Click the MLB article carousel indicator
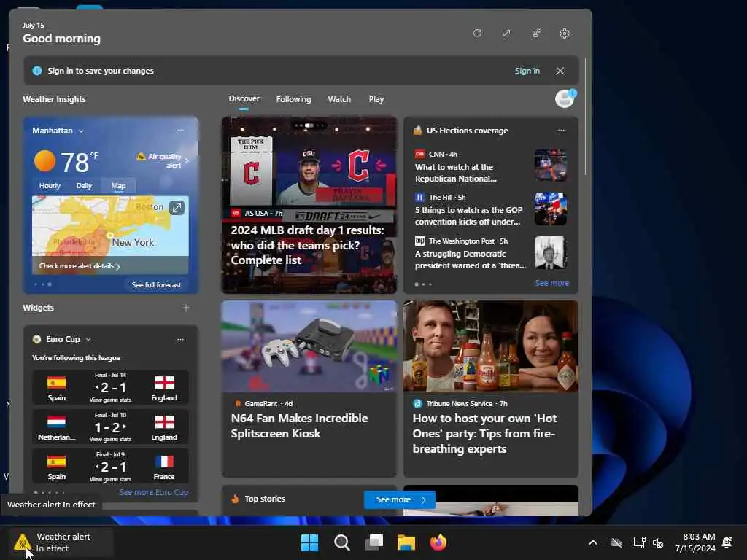Screen dimensions: 747x560 click(309, 125)
